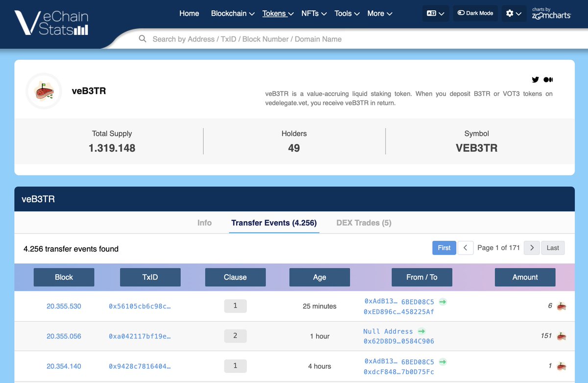The height and width of the screenshot is (383, 588).
Task: Click the Symbol value VEB3TR
Action: (477, 148)
